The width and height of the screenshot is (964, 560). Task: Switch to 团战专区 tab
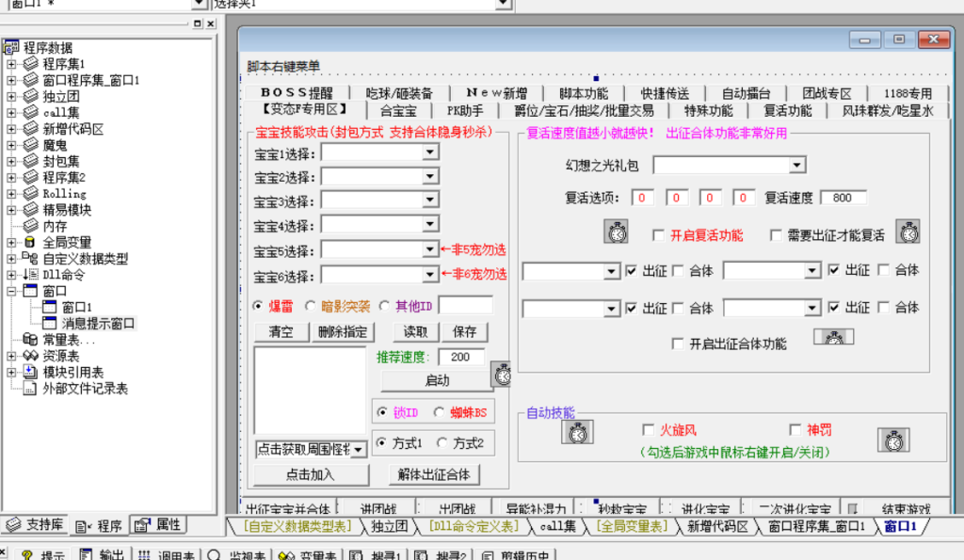pos(827,93)
